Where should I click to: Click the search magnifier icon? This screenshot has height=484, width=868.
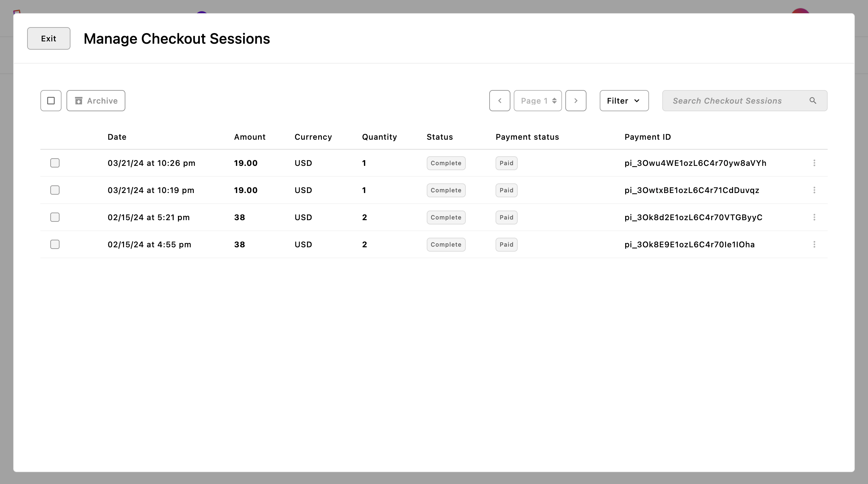813,101
